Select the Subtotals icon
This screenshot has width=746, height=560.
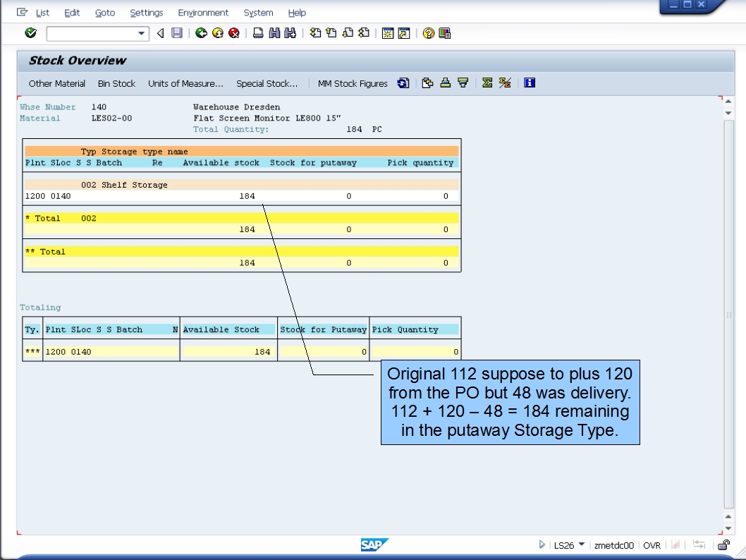pos(506,83)
